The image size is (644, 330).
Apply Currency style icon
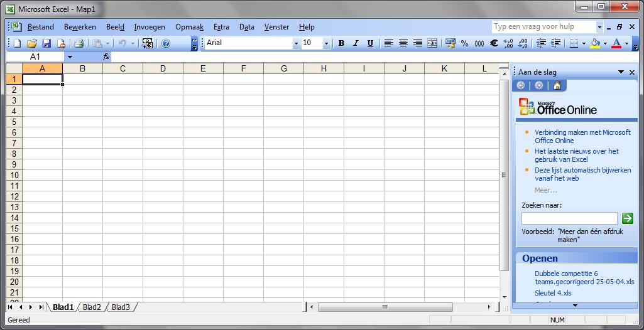450,43
